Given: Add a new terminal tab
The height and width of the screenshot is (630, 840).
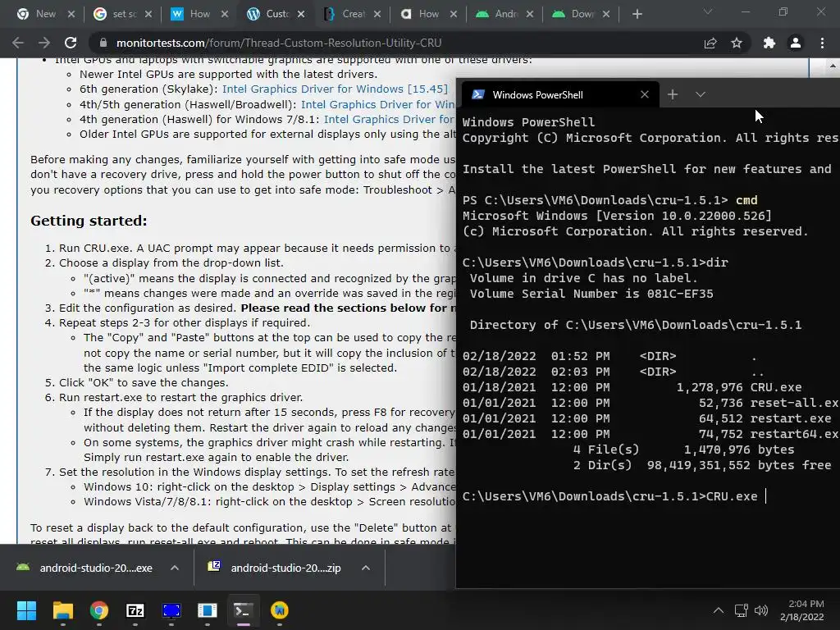Looking at the screenshot, I should click(x=673, y=95).
